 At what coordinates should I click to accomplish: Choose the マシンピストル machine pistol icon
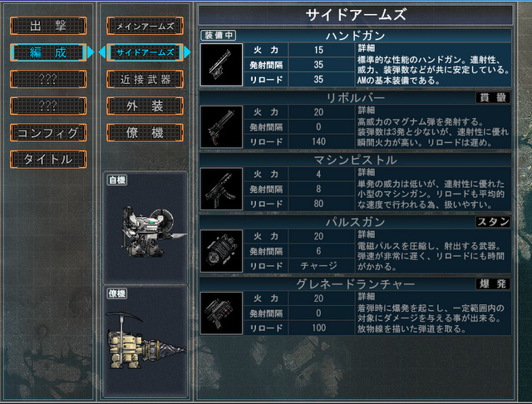pyautogui.click(x=221, y=189)
